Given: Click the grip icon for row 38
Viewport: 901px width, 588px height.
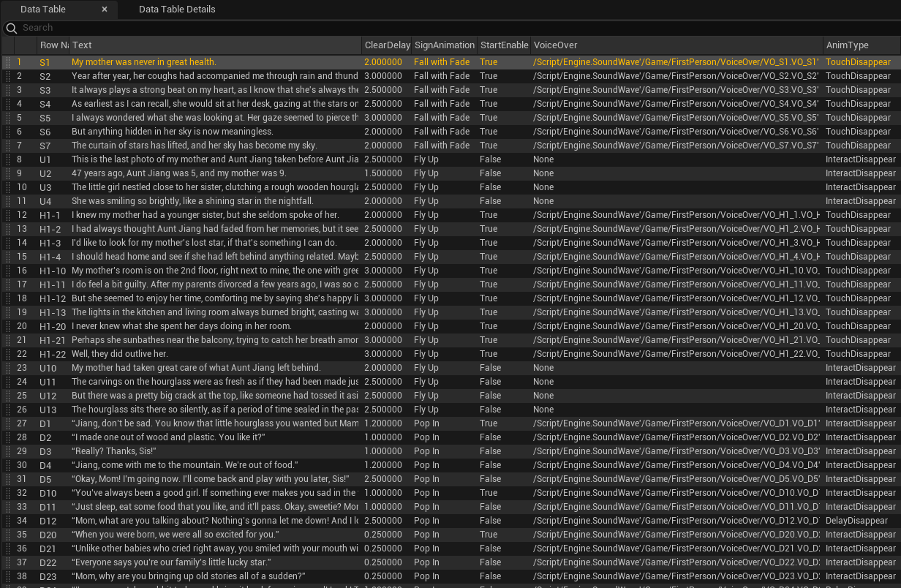Looking at the screenshot, I should (8, 576).
